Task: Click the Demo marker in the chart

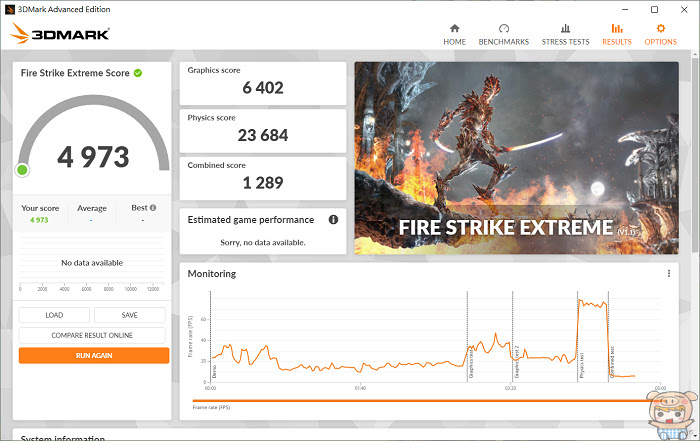Action: tap(214, 371)
